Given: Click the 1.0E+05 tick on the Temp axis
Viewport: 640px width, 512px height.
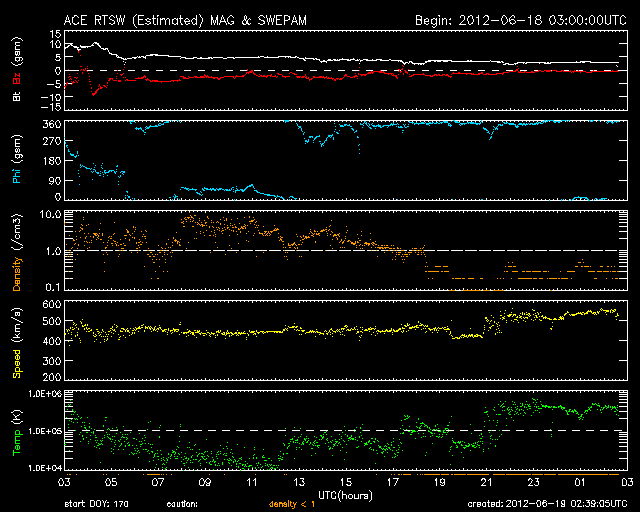Looking at the screenshot, I should [x=45, y=431].
